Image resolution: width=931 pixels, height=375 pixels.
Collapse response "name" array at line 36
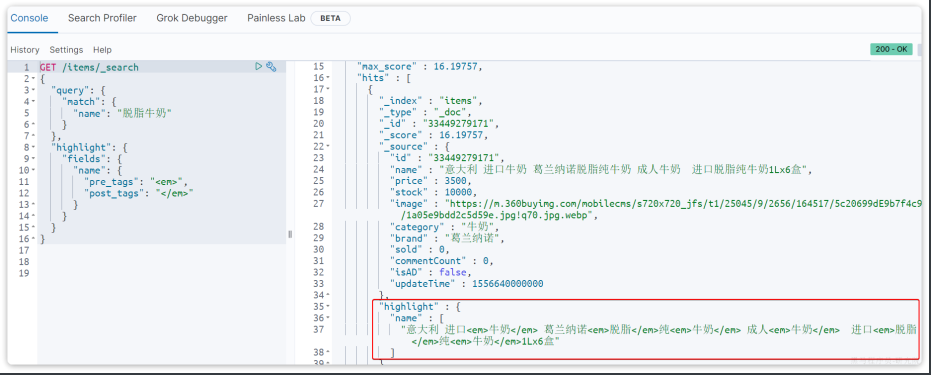click(x=328, y=318)
